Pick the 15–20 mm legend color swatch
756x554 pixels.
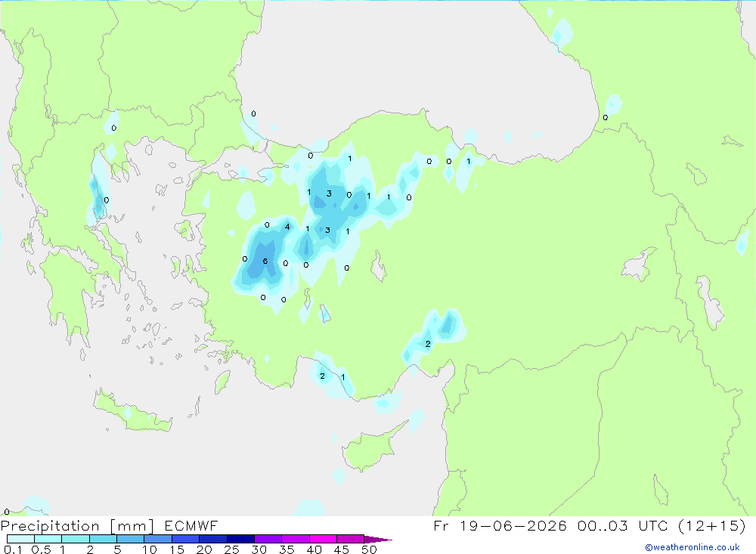[x=186, y=539]
